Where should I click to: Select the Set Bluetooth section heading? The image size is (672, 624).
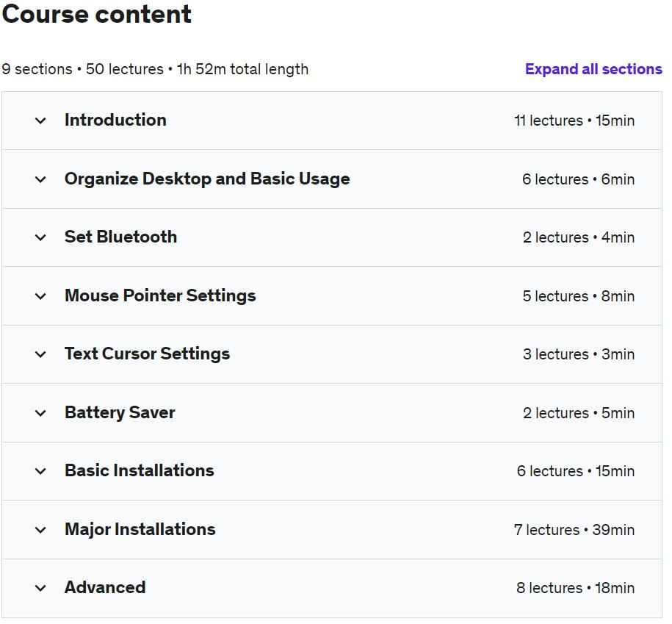[x=120, y=237]
